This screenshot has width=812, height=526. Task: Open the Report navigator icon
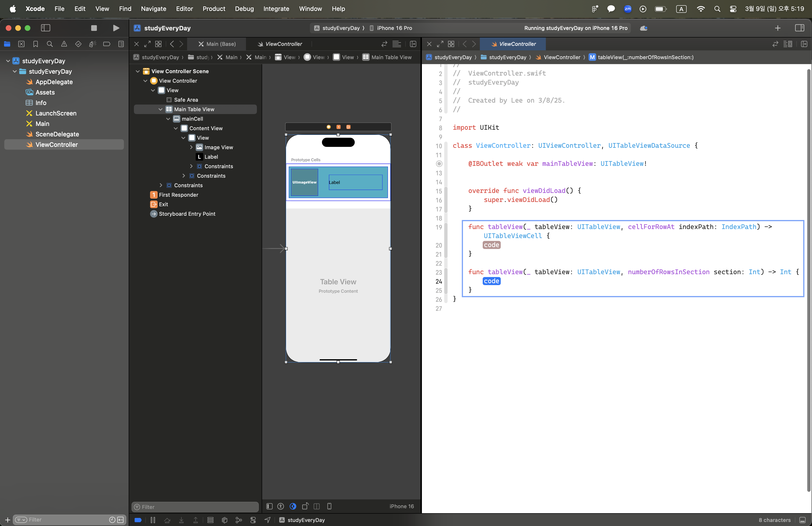pos(121,44)
